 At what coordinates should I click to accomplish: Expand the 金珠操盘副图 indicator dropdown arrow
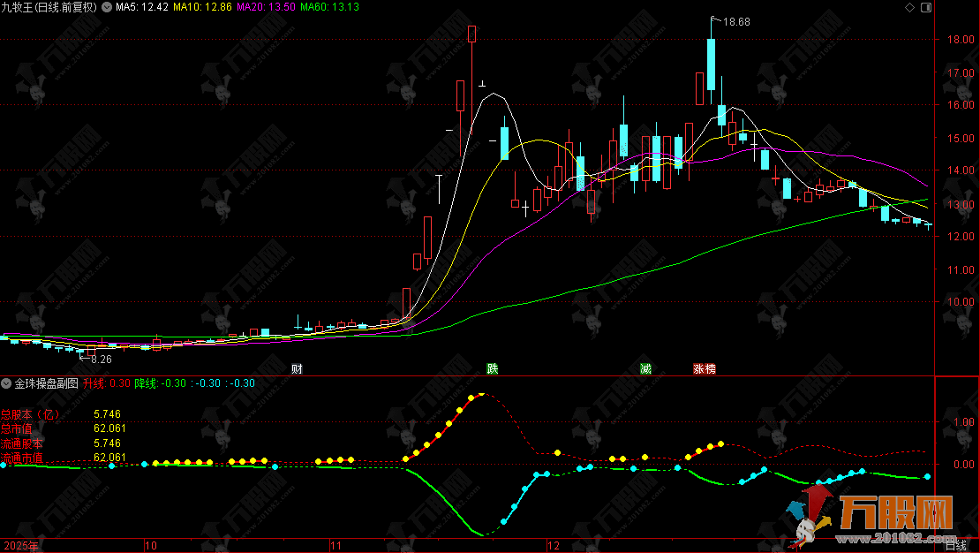[7, 383]
